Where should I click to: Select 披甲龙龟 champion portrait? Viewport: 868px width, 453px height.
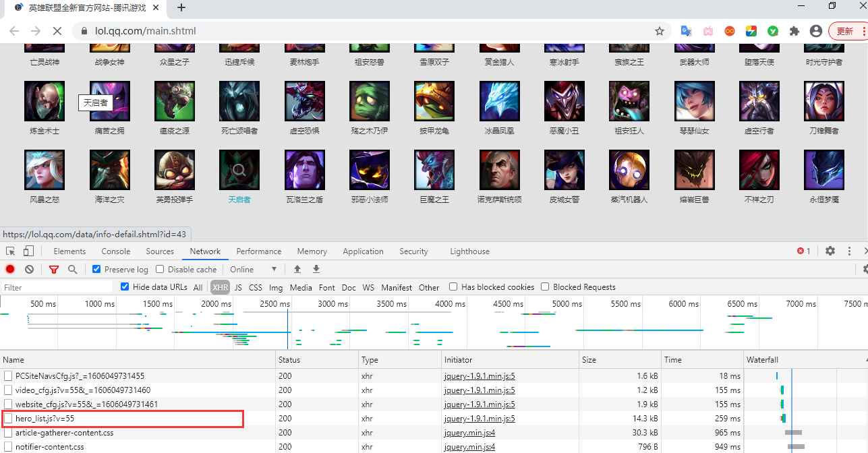(435, 101)
